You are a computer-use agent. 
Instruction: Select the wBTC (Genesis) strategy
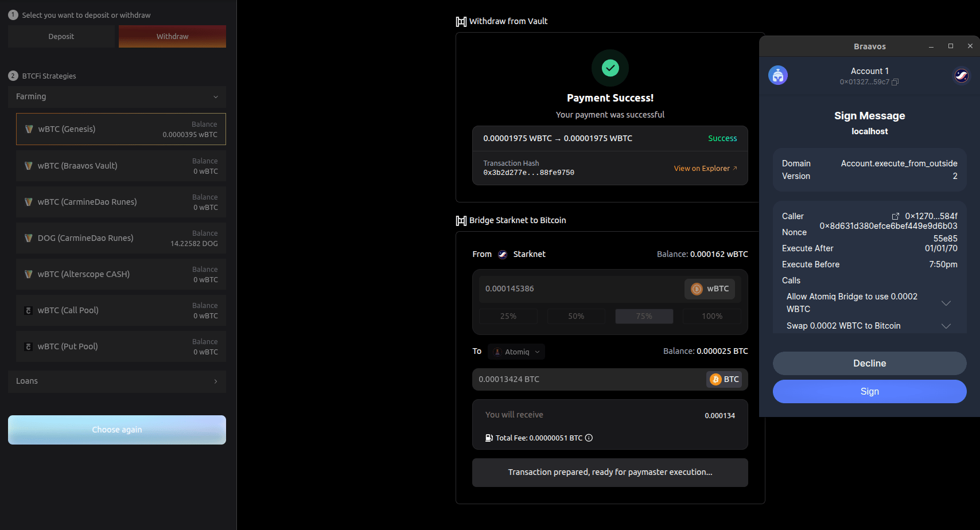(121, 129)
